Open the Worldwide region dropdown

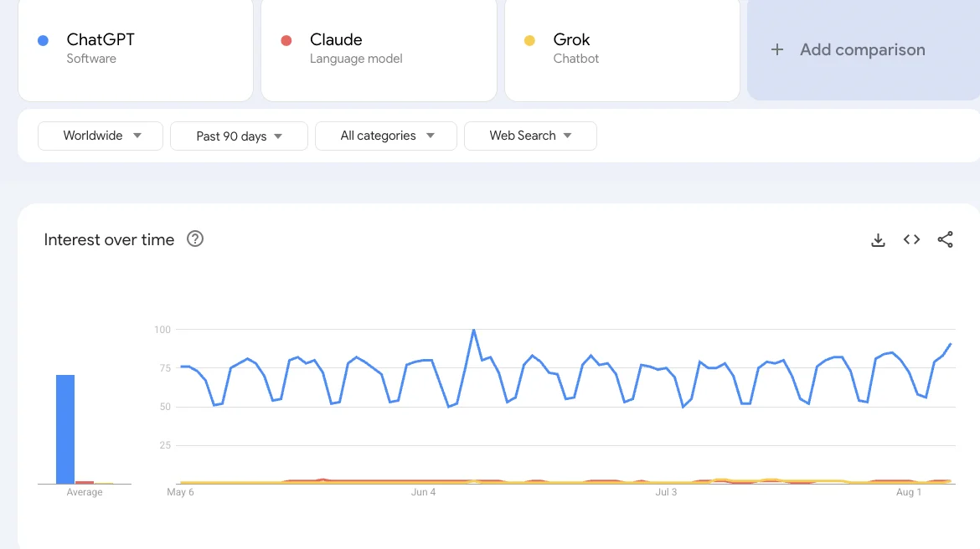[101, 136]
